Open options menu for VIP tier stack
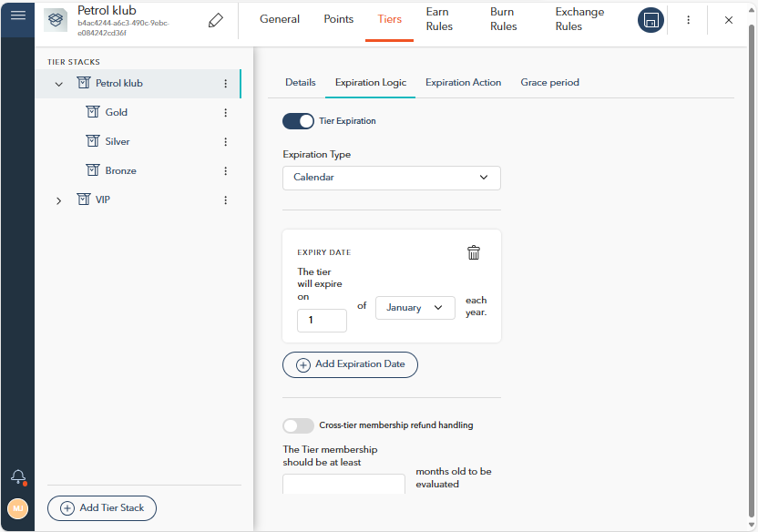Screen dimensions: 758x532 point(225,200)
